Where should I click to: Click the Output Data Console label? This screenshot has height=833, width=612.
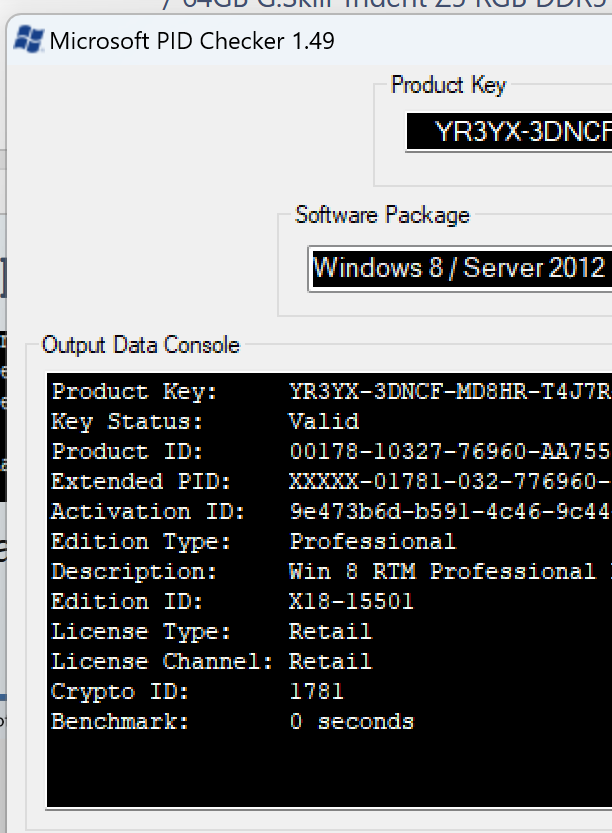coord(141,345)
